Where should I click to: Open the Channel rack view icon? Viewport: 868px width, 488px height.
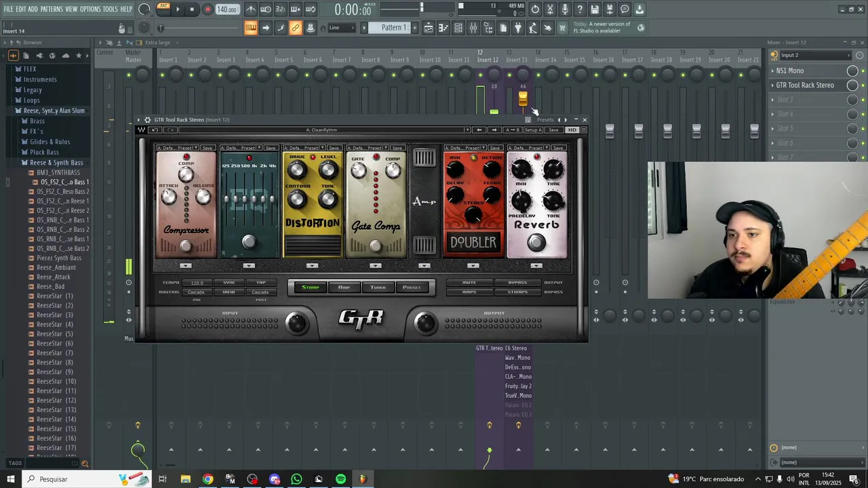458,28
